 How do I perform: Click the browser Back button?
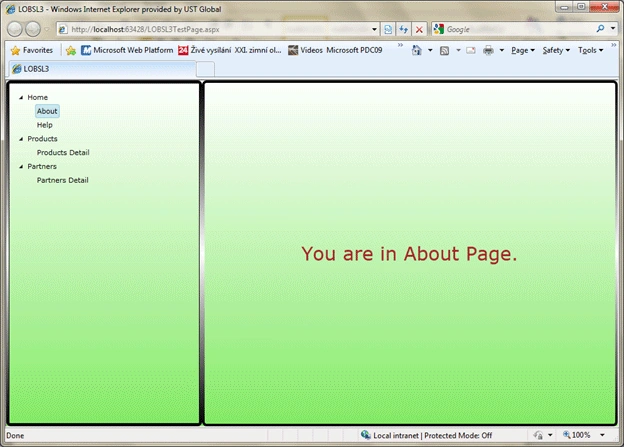pyautogui.click(x=15, y=29)
